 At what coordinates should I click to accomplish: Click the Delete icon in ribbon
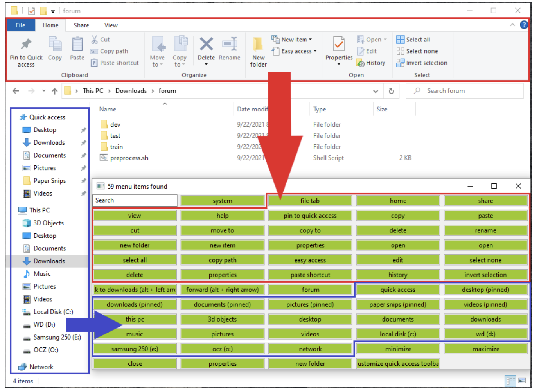point(206,45)
